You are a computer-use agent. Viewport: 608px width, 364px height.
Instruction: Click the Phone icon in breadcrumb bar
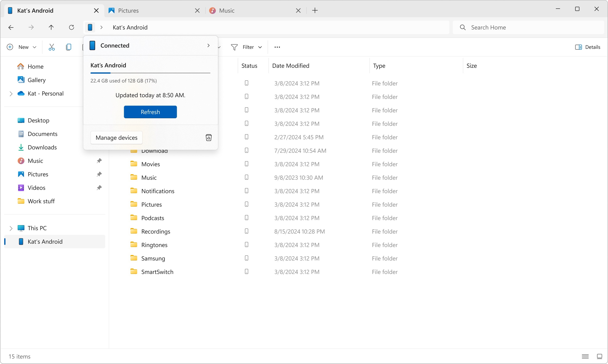tap(91, 27)
